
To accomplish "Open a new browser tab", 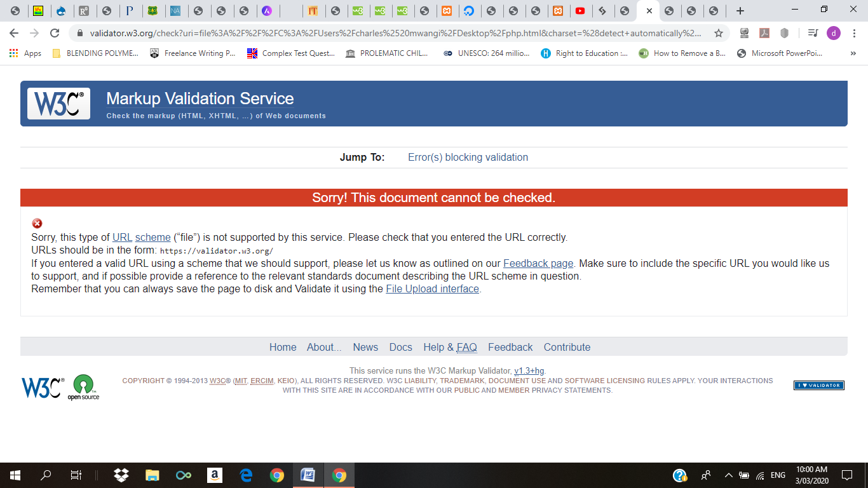I will (x=740, y=11).
